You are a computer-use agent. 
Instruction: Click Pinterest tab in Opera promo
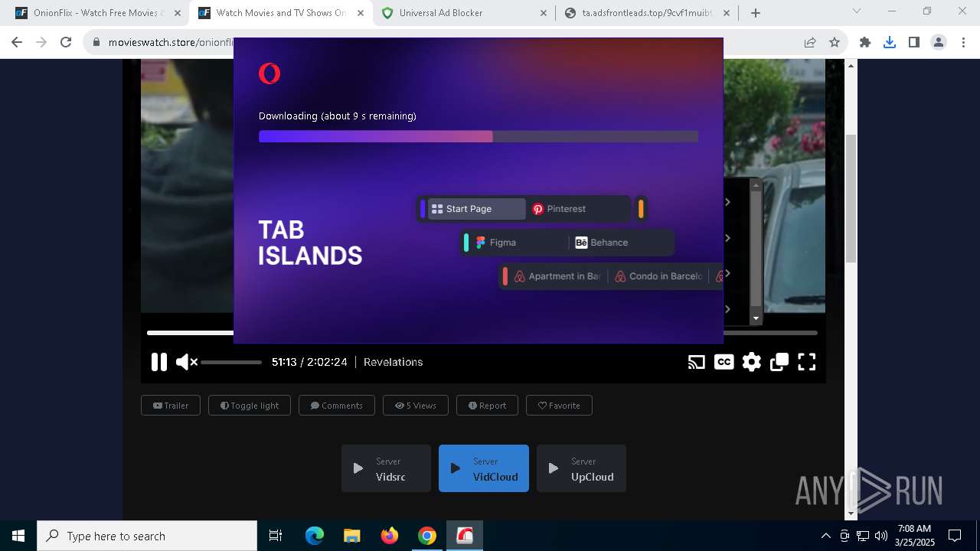[580, 209]
